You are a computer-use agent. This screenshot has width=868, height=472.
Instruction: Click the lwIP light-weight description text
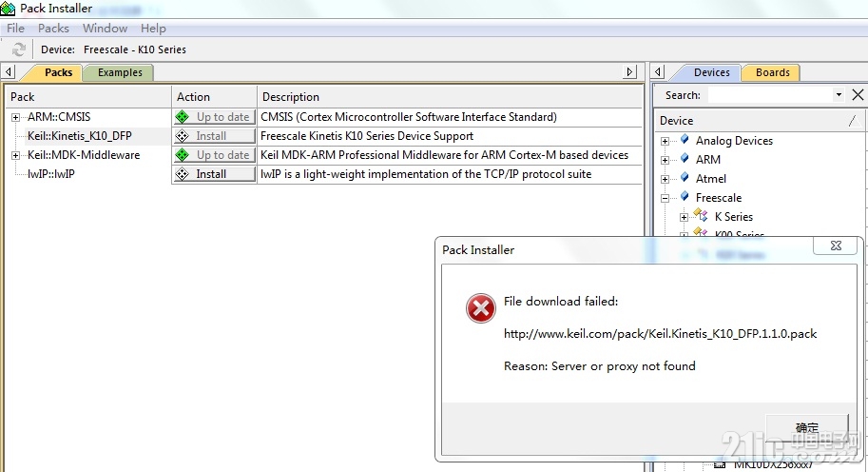click(426, 174)
